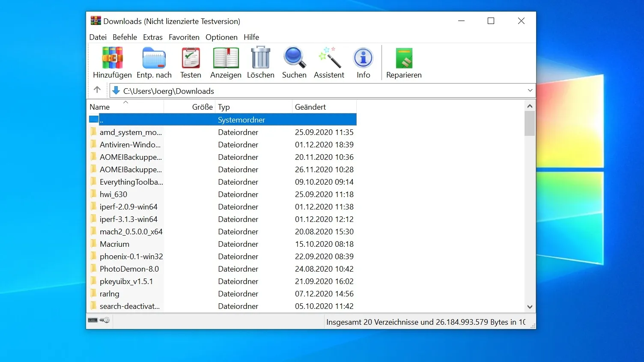
Task: Click the Hinzufügen archive icon
Action: (x=112, y=63)
